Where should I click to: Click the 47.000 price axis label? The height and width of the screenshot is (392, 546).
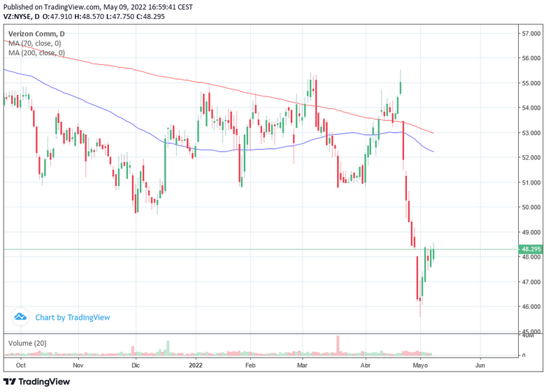pyautogui.click(x=531, y=282)
